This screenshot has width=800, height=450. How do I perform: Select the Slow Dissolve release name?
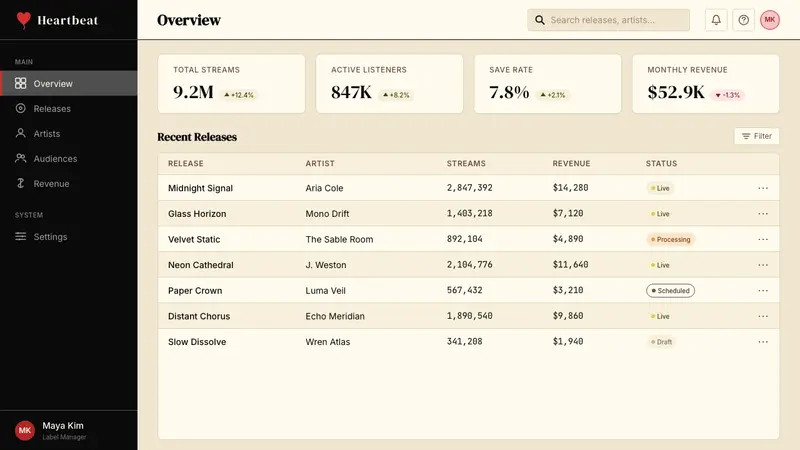197,342
